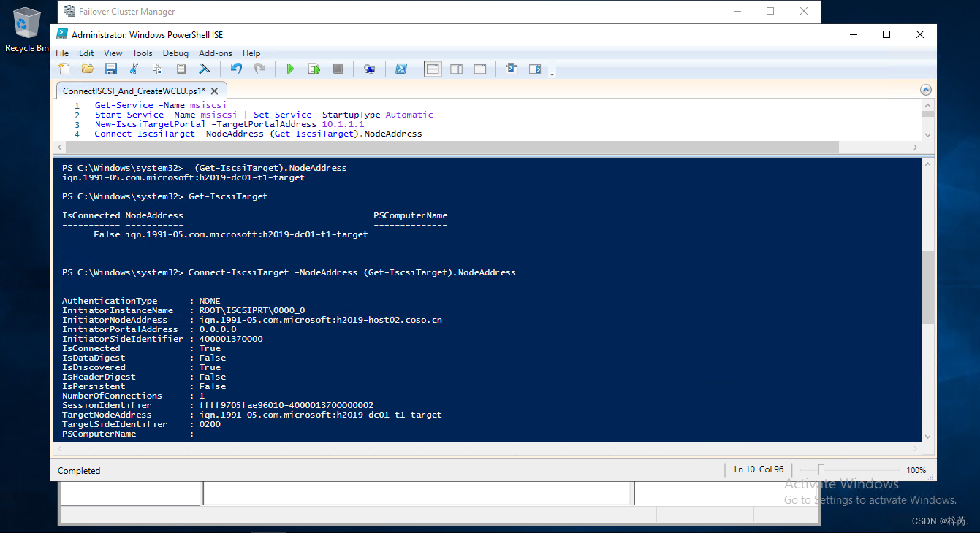Viewport: 980px width, 533px height.
Task: Click the Stop Operation toolbar icon
Action: [x=338, y=68]
